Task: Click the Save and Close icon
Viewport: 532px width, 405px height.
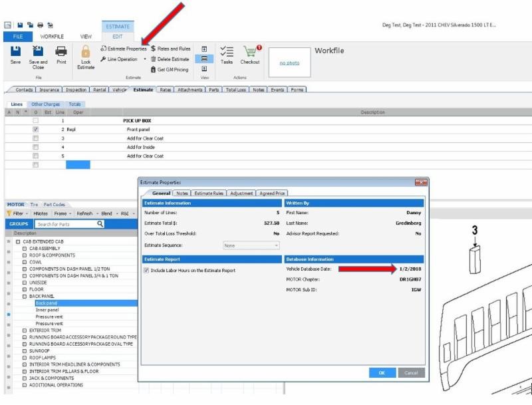Action: pos(38,51)
